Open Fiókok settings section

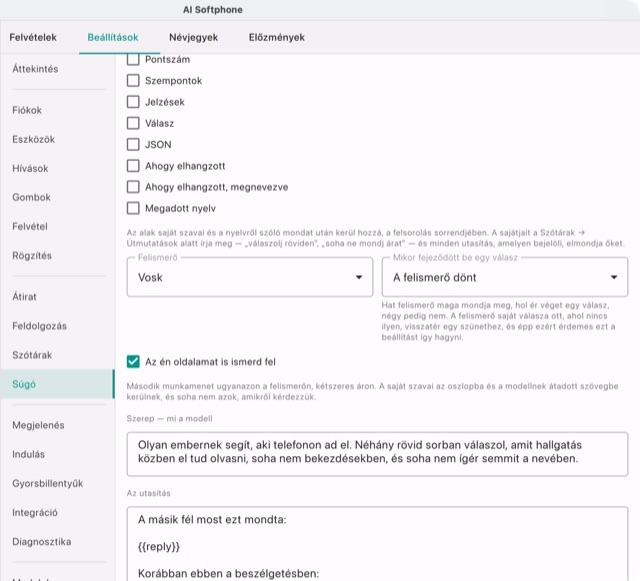click(x=57, y=110)
